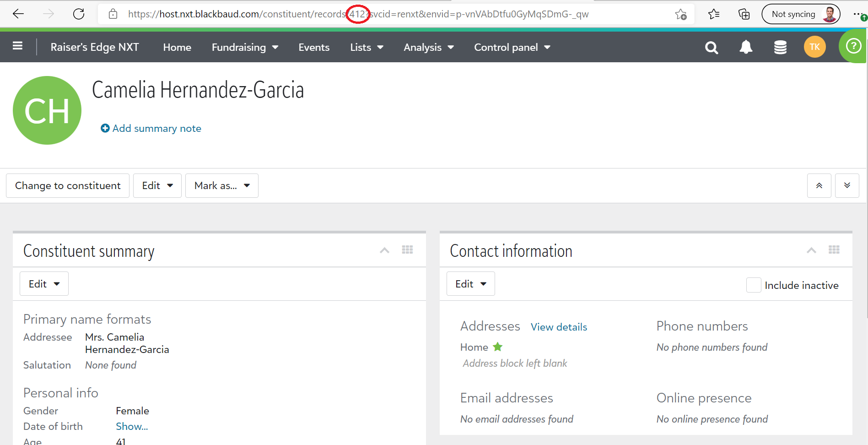This screenshot has width=868, height=445.
Task: Open search with the magnifier icon
Action: pyautogui.click(x=712, y=47)
